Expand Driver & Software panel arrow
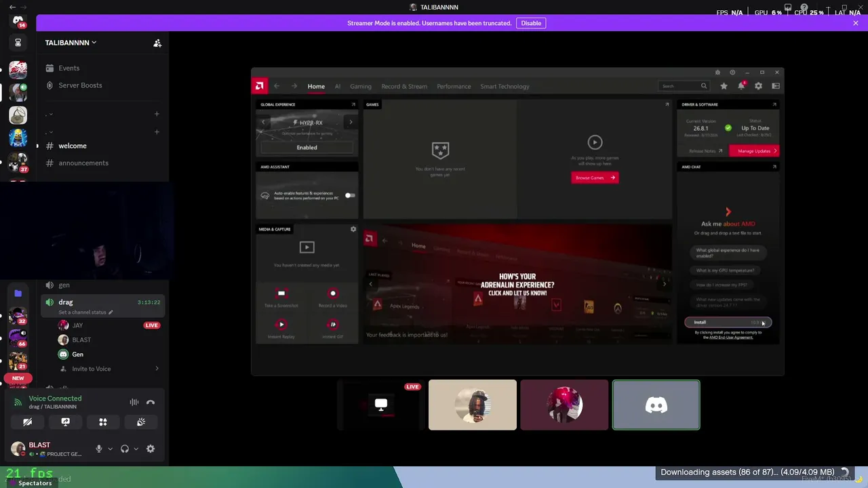 pyautogui.click(x=774, y=104)
